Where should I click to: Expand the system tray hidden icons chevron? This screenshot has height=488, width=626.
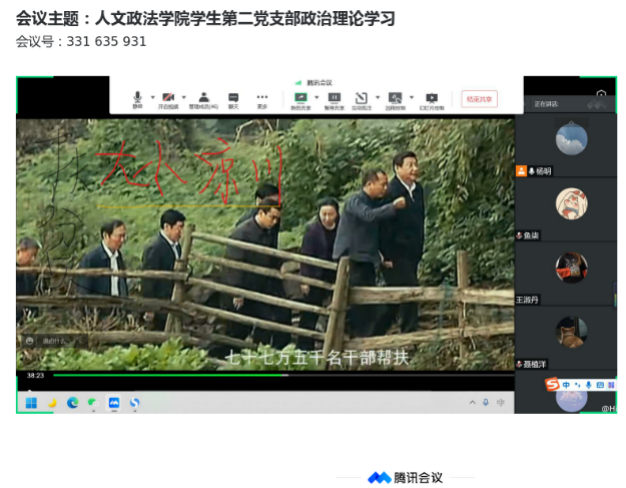pyautogui.click(x=472, y=402)
